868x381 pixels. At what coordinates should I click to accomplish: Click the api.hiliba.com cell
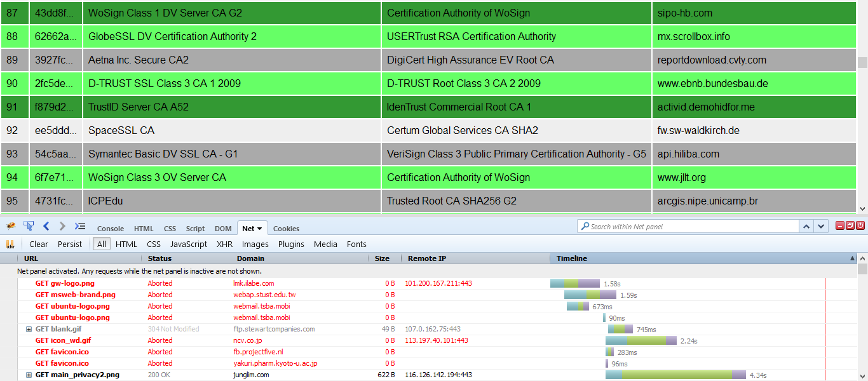coord(754,154)
